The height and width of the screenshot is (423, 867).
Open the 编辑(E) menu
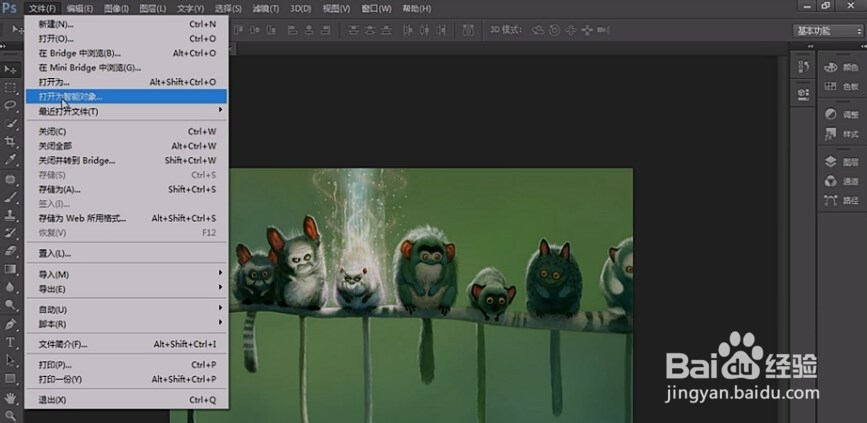click(80, 9)
